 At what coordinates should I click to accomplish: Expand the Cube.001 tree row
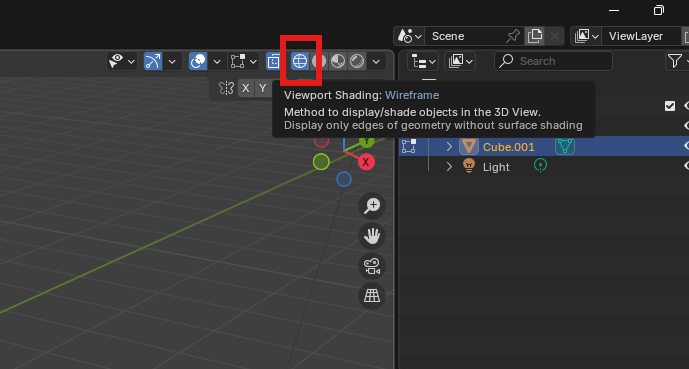point(449,146)
